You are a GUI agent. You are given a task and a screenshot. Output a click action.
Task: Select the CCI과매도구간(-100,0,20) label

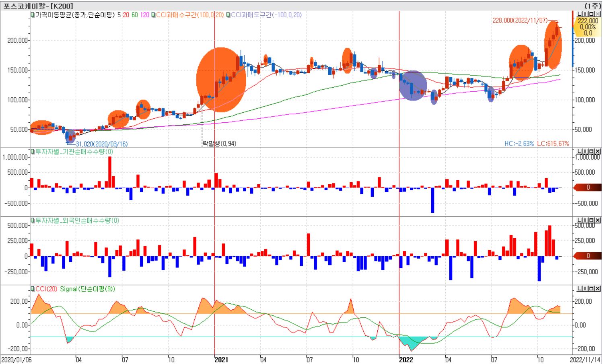266,15
